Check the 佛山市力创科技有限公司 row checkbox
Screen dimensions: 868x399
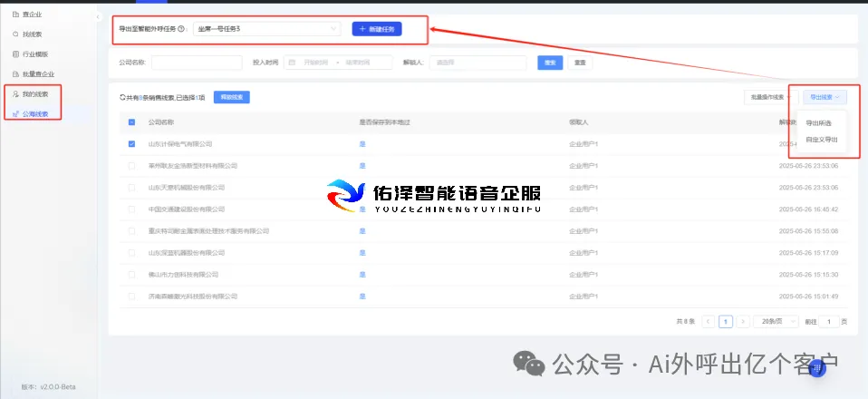coord(131,274)
